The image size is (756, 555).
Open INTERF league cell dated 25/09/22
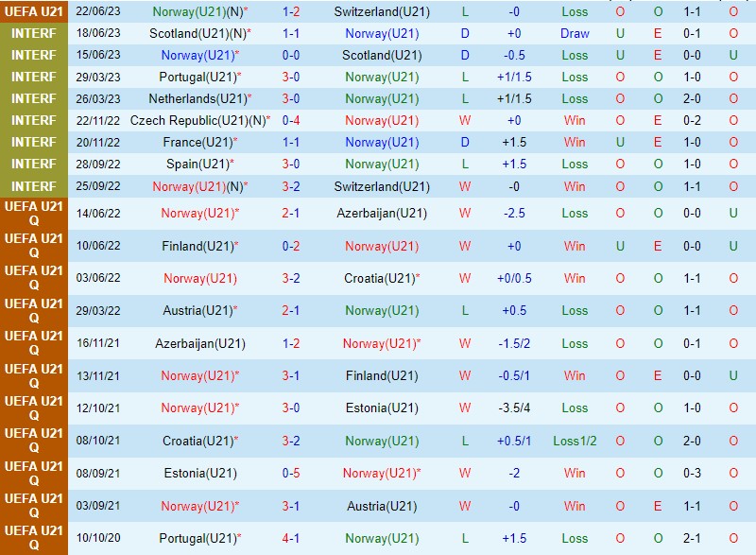[x=34, y=186]
